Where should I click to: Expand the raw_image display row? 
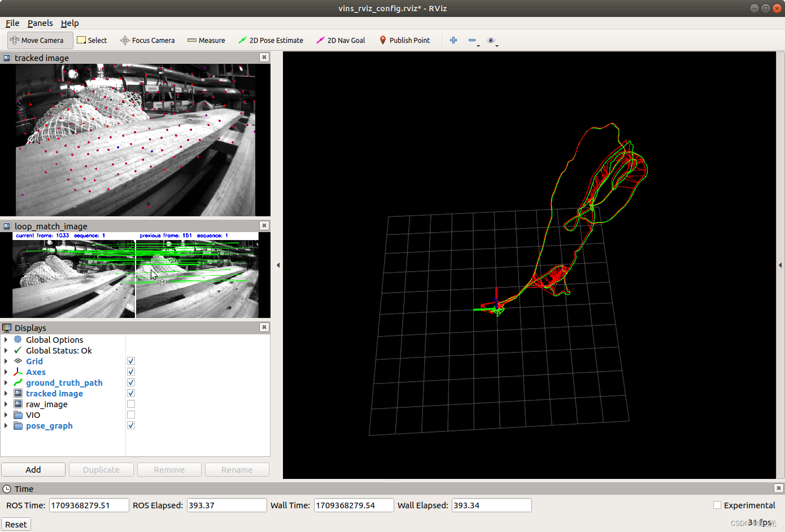[6, 404]
